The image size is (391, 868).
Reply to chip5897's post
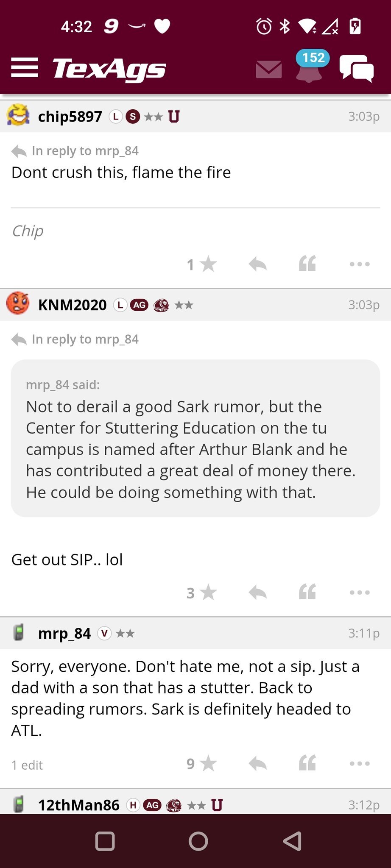tap(257, 264)
